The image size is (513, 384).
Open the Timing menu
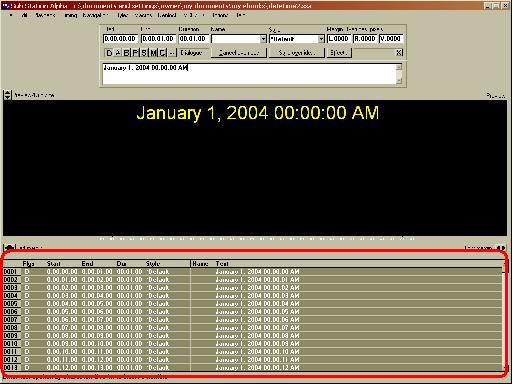coord(70,15)
